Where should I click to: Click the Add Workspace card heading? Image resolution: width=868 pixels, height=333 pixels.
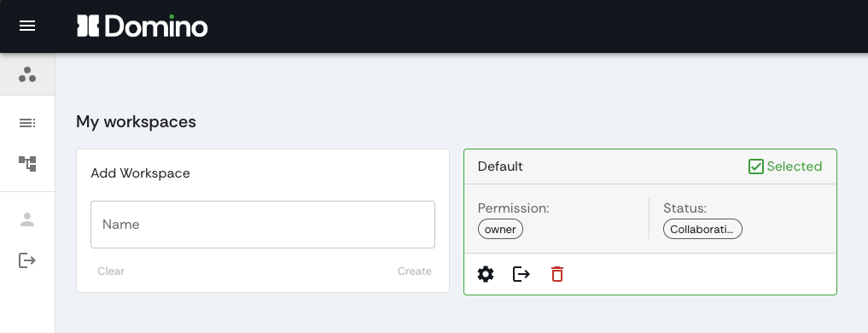140,173
